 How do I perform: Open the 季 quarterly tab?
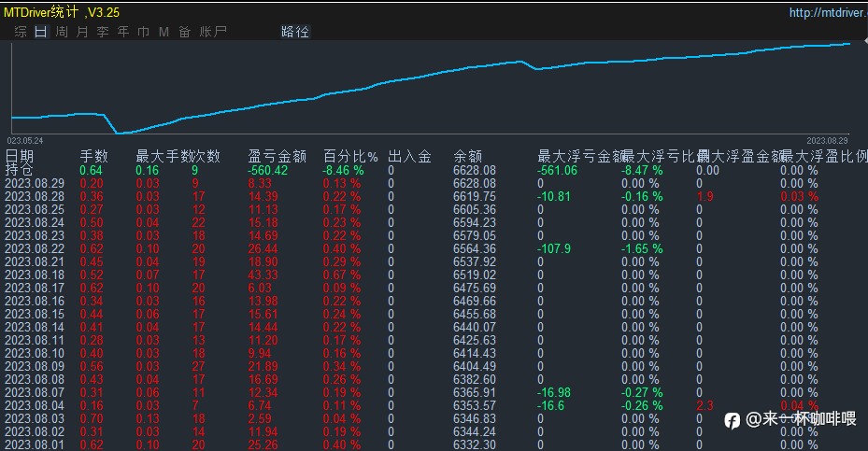click(x=103, y=32)
